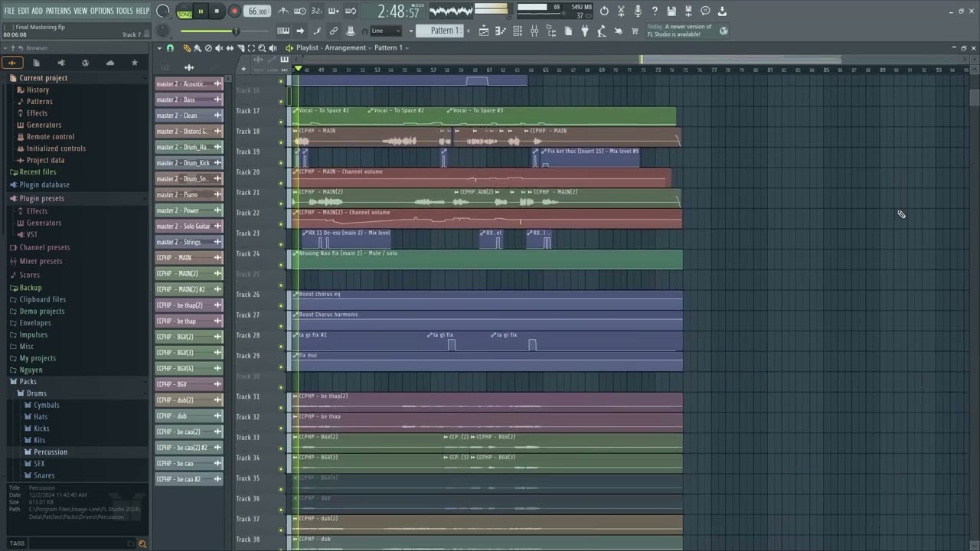Screen dimensions: 980x551
Task: Select 'master 2 - Piano' in picker
Action: click(189, 194)
